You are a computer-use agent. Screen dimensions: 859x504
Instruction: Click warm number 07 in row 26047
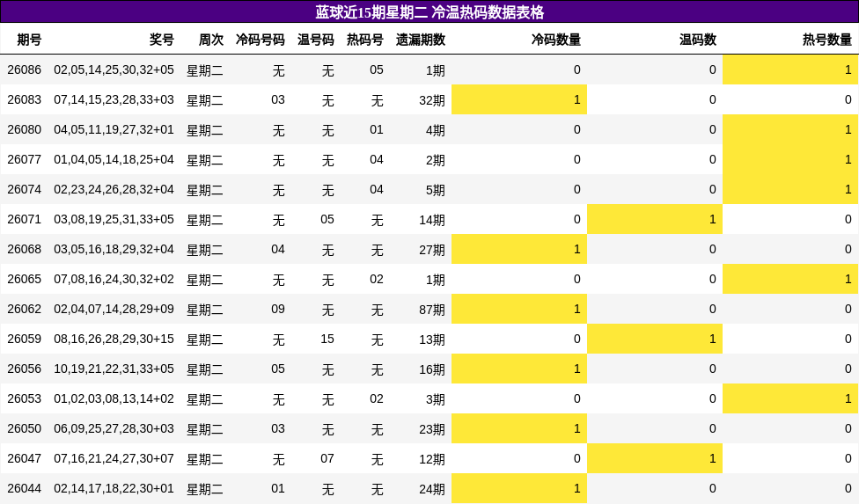click(x=327, y=458)
